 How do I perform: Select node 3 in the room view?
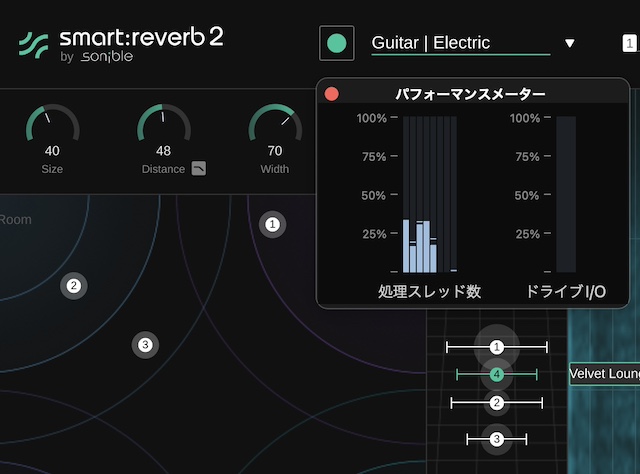(x=145, y=345)
